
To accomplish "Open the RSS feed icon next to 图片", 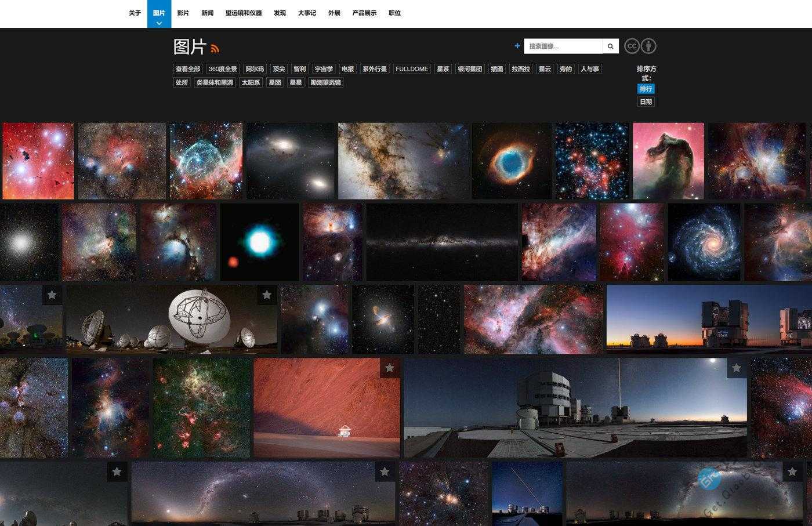I will [x=216, y=49].
